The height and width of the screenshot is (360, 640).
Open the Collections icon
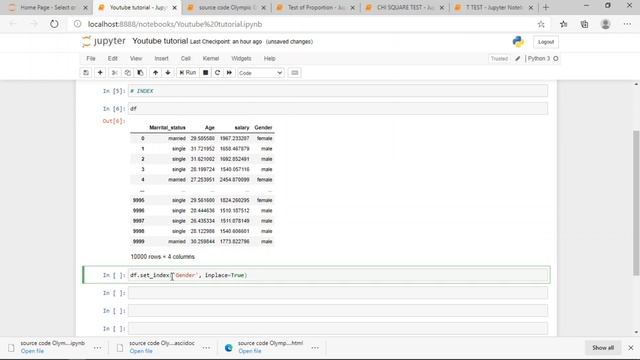584,24
